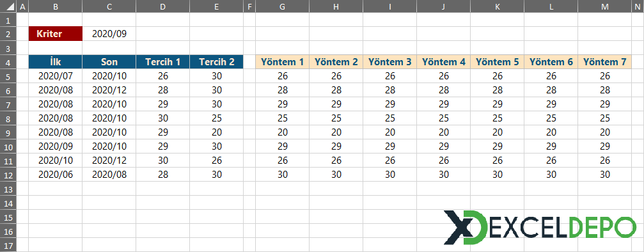This screenshot has height=252, width=644.
Task: Click the Son header cell
Action: [109, 62]
